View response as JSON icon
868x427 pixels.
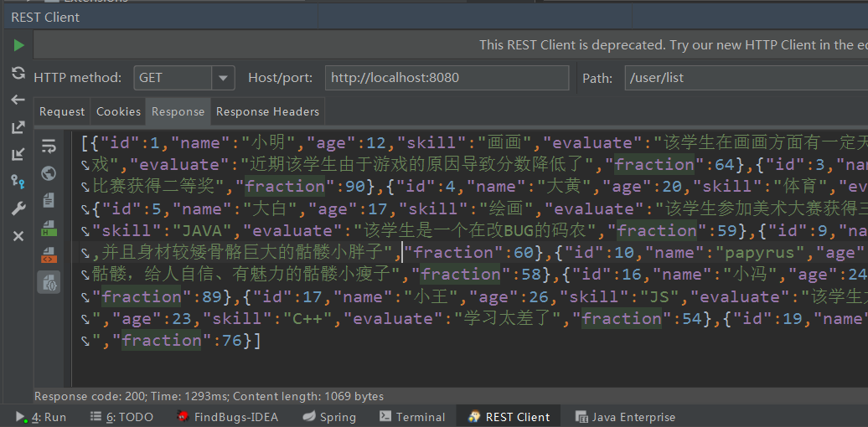49,281
